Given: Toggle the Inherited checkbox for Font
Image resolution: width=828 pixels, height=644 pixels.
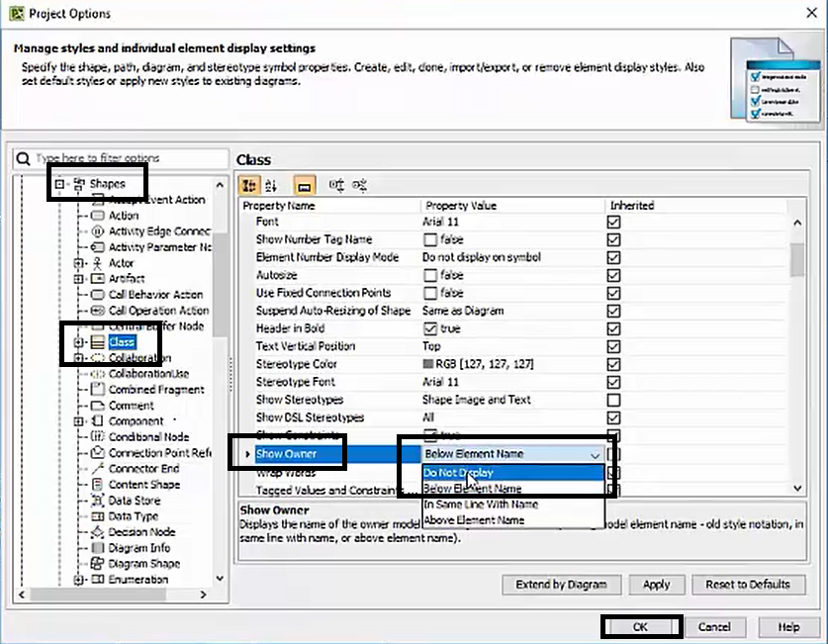Looking at the screenshot, I should click(614, 222).
